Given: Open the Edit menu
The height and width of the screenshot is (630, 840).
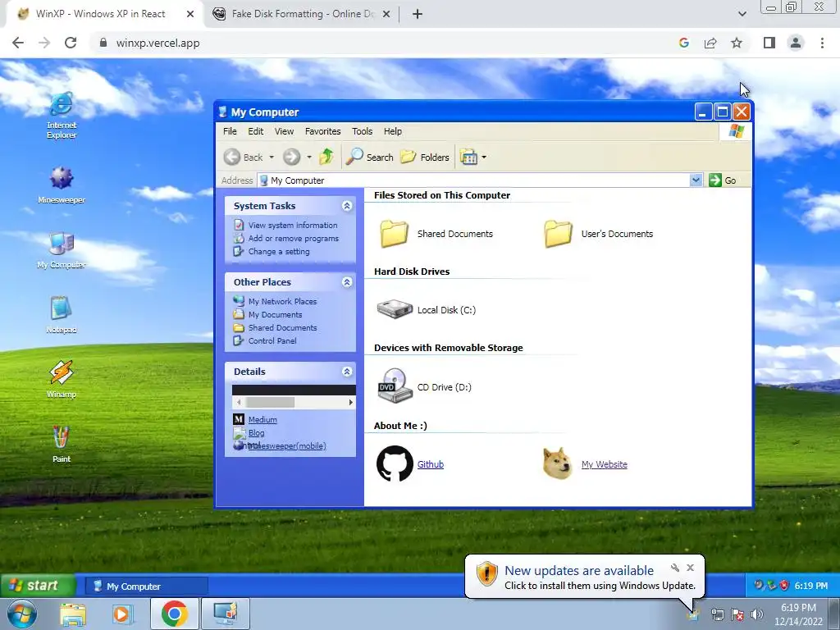Looking at the screenshot, I should (x=256, y=131).
